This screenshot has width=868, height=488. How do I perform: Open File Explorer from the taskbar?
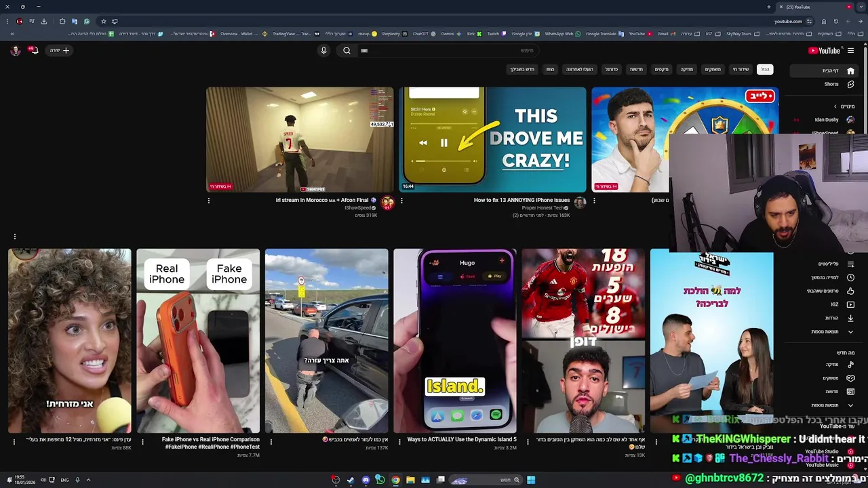410,480
